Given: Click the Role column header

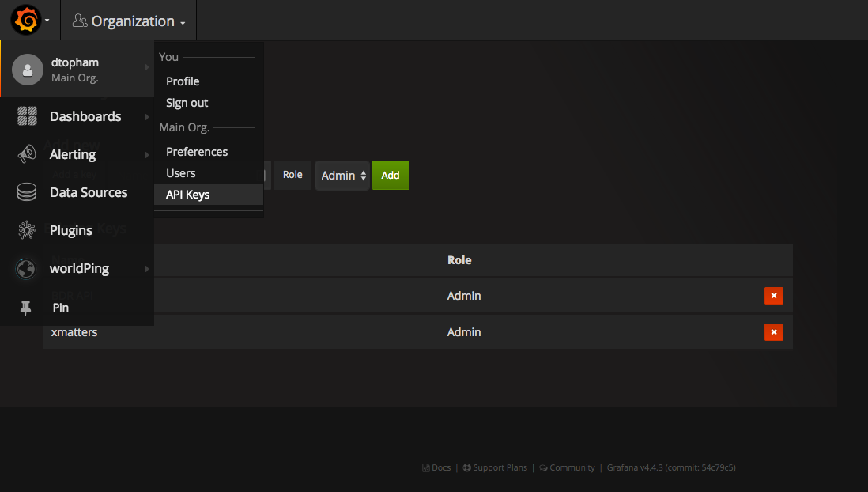Looking at the screenshot, I should (x=459, y=260).
